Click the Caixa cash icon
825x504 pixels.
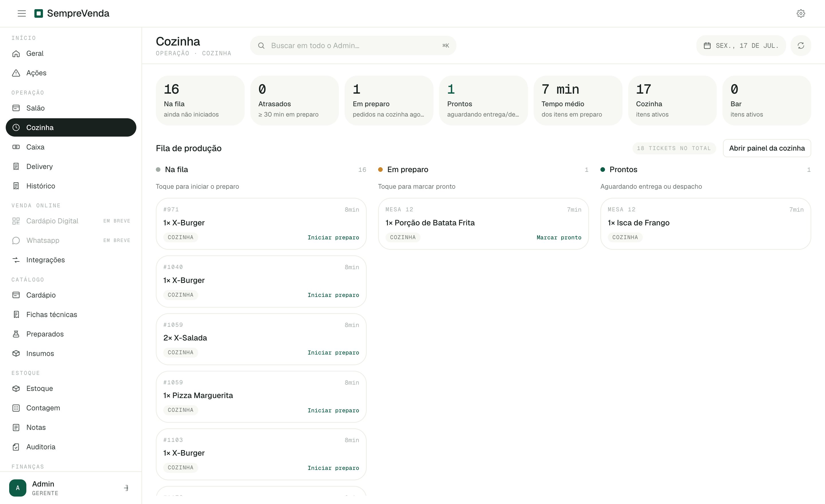[16, 147]
